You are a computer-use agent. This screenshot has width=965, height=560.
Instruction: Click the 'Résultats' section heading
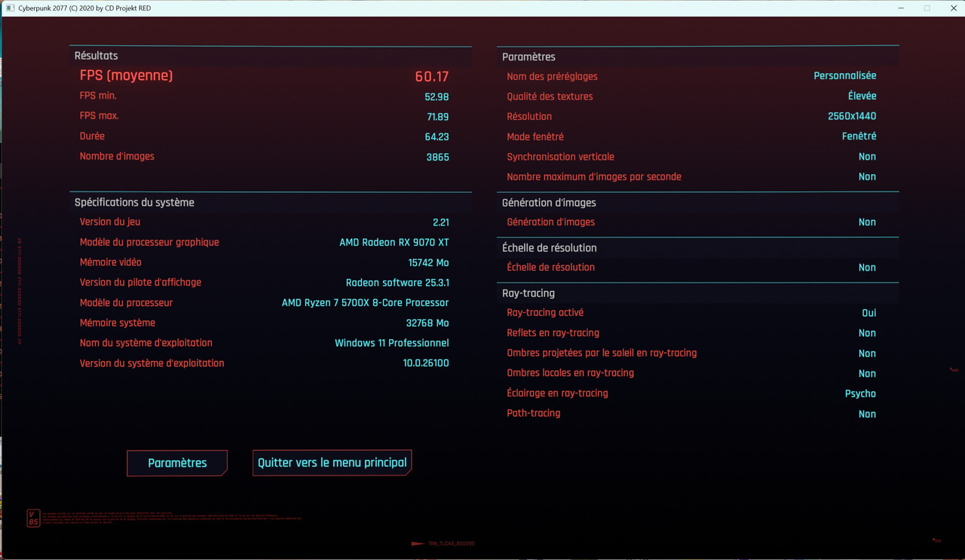[x=96, y=56]
